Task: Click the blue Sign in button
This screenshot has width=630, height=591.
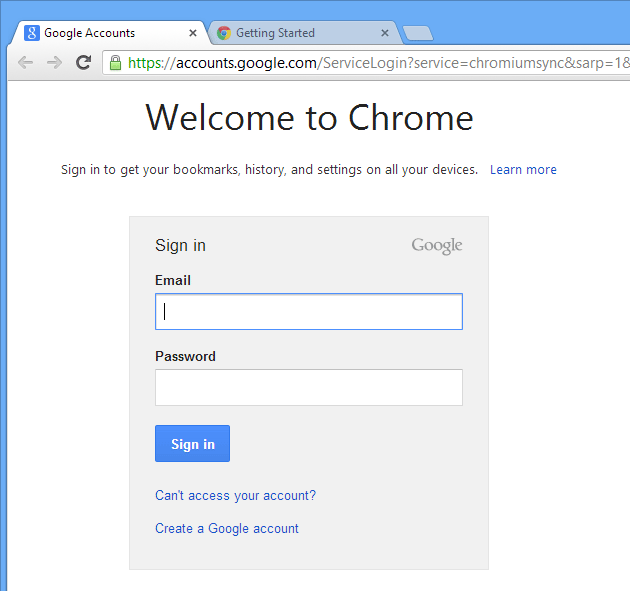Action: point(192,444)
